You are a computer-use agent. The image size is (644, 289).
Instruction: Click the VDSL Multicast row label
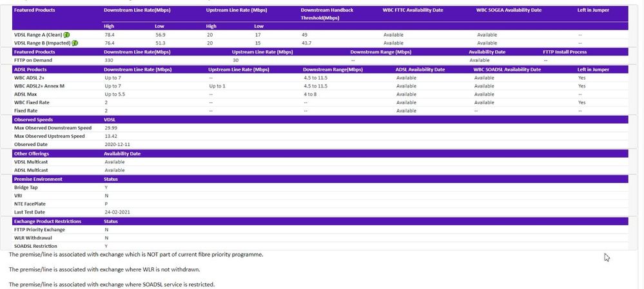tap(32, 162)
